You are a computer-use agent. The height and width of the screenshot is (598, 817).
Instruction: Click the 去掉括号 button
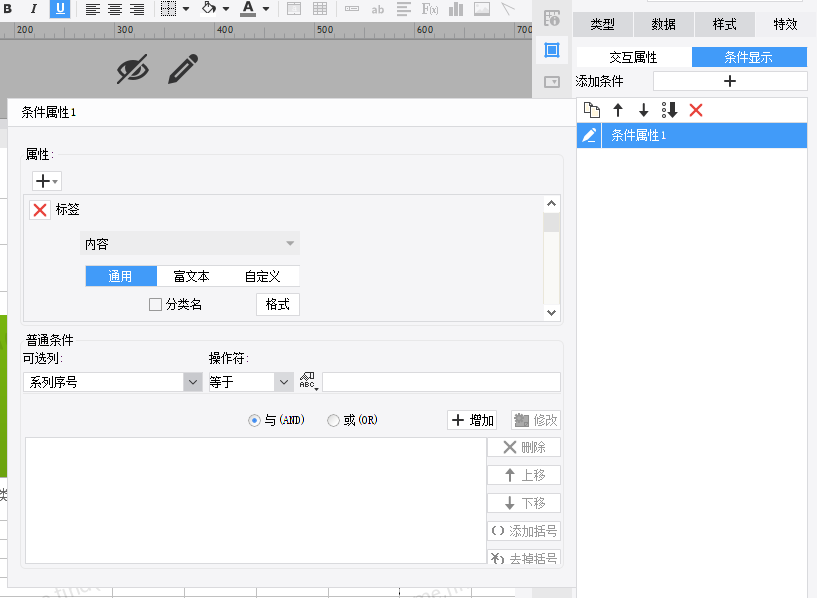[524, 558]
